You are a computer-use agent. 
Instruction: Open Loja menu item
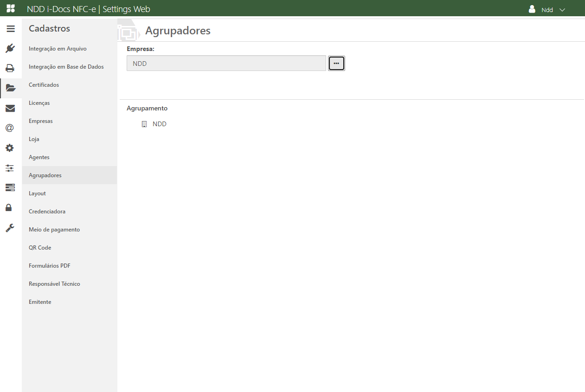tap(70, 139)
